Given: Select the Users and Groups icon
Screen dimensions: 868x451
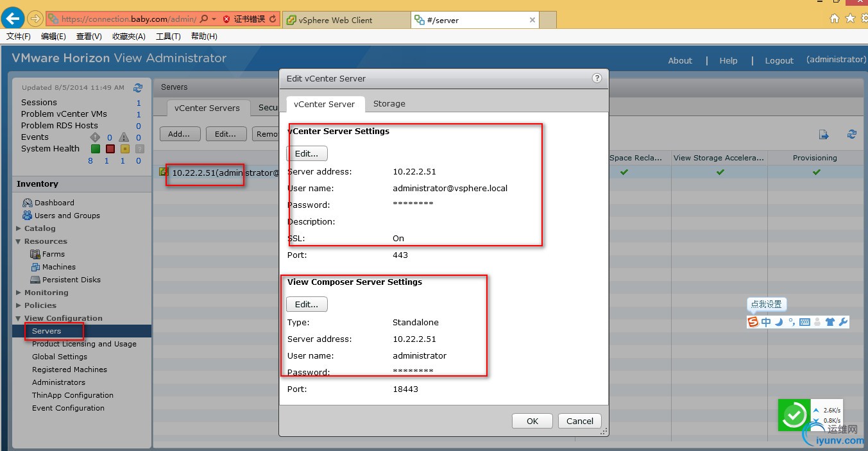Looking at the screenshot, I should pyautogui.click(x=28, y=216).
